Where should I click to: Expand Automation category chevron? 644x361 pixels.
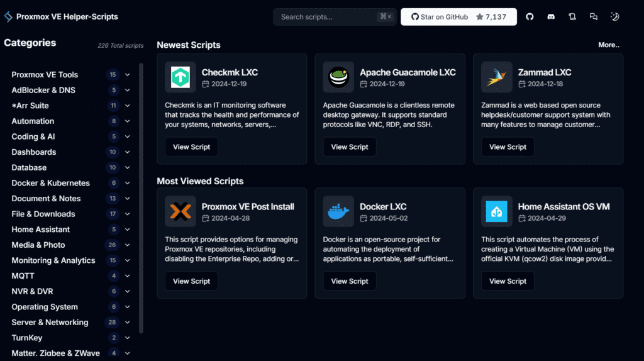tap(127, 121)
